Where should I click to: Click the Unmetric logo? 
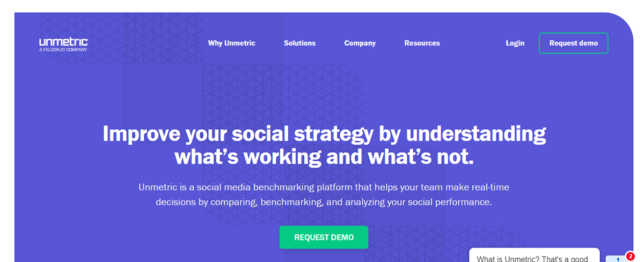[x=63, y=44]
